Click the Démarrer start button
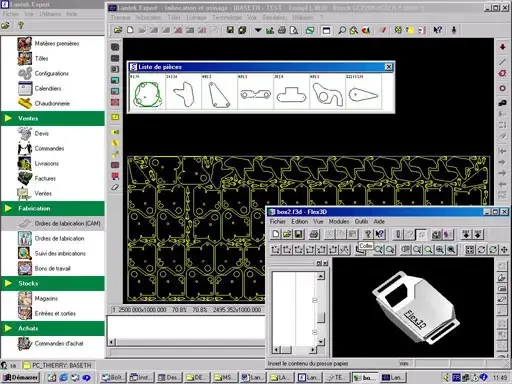 (x=20, y=378)
